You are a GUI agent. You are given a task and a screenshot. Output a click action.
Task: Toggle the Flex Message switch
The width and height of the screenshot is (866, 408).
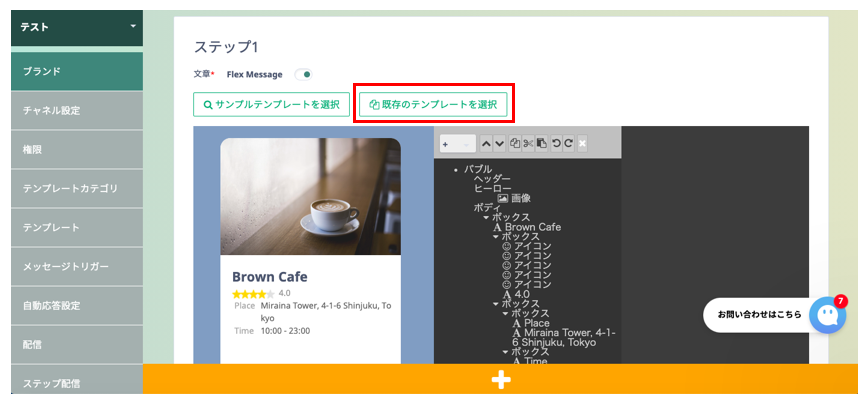click(303, 74)
